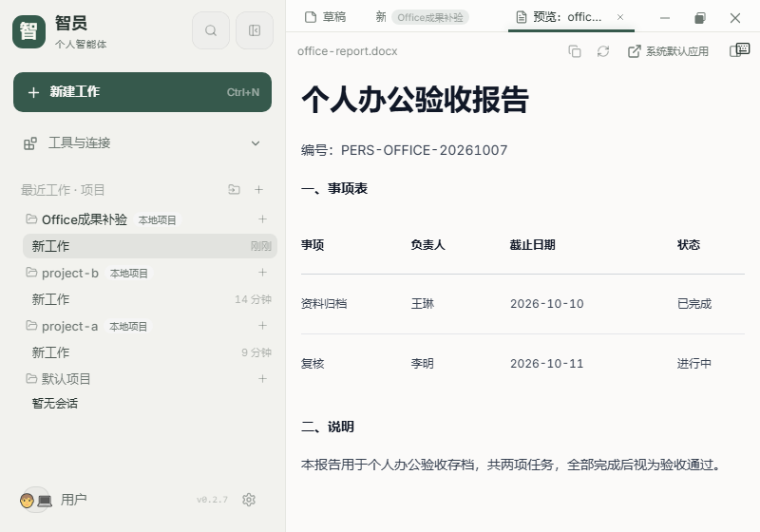Switch to the 草稿 tab
This screenshot has height=532, width=760.
pos(325,17)
